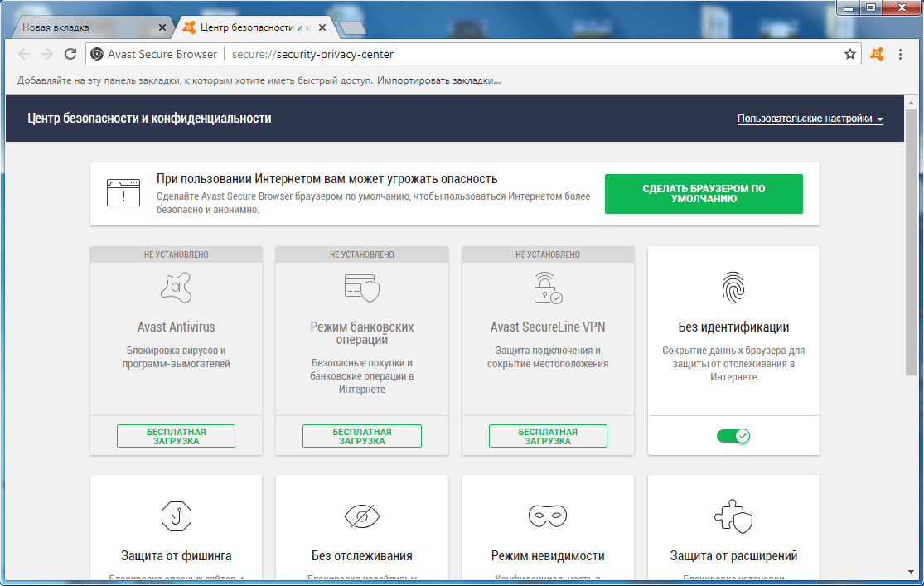Click the browser warning icon in banner

tap(123, 193)
